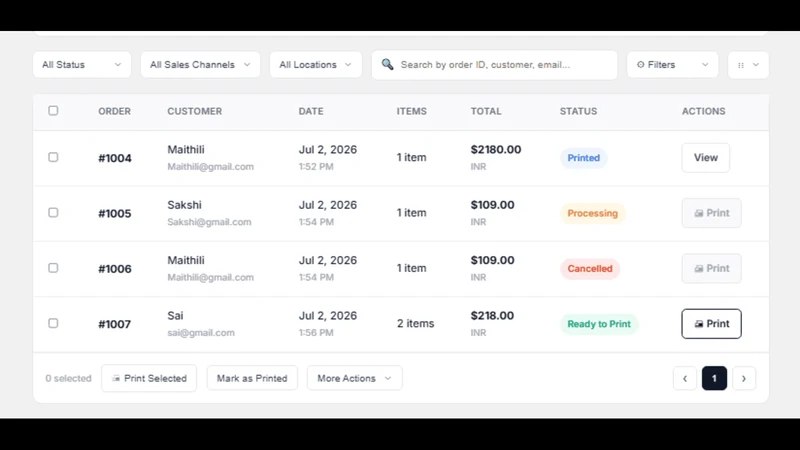The image size is (800, 450).
Task: Click the CUSTOMER column header
Action: (x=194, y=111)
